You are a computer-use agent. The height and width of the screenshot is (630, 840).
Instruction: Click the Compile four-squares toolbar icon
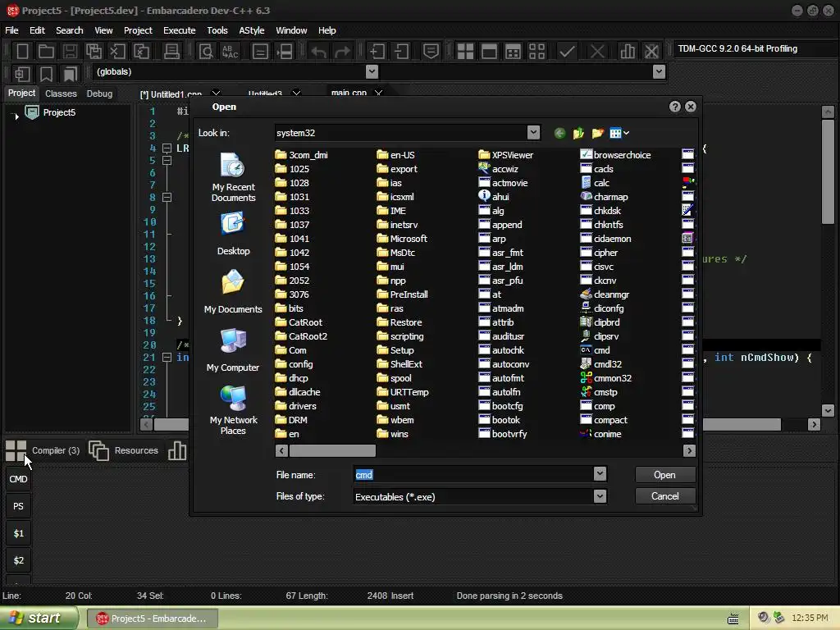click(x=465, y=52)
